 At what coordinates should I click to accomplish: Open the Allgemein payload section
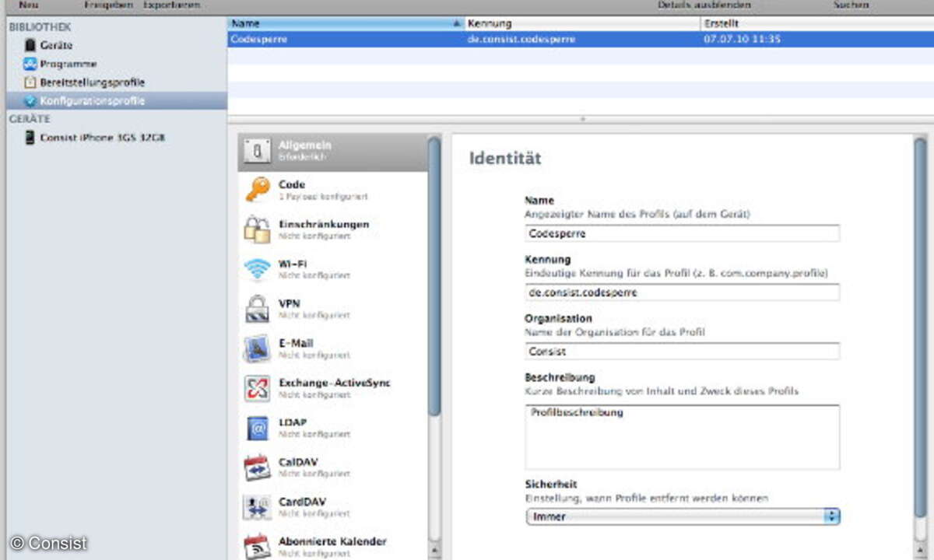coord(332,152)
